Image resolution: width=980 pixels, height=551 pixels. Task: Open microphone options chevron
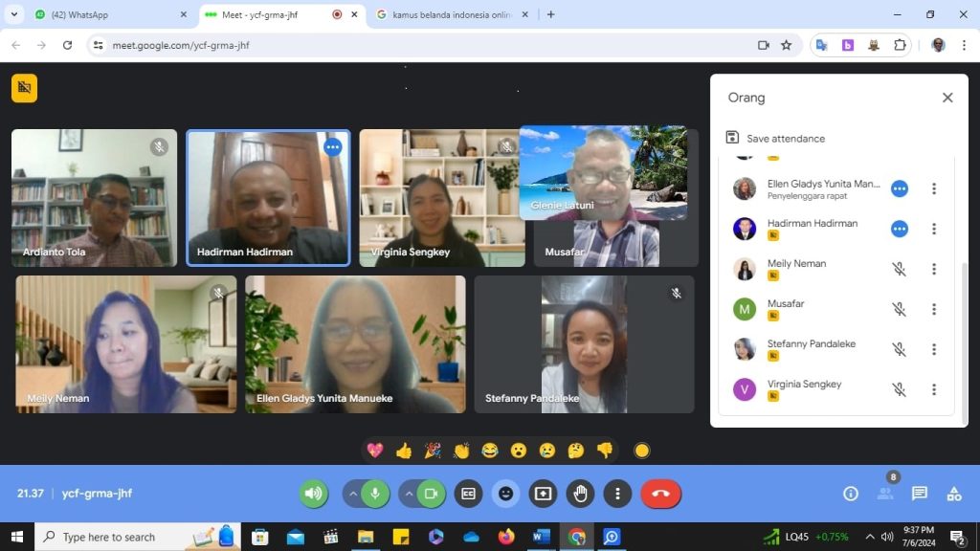[x=352, y=494]
